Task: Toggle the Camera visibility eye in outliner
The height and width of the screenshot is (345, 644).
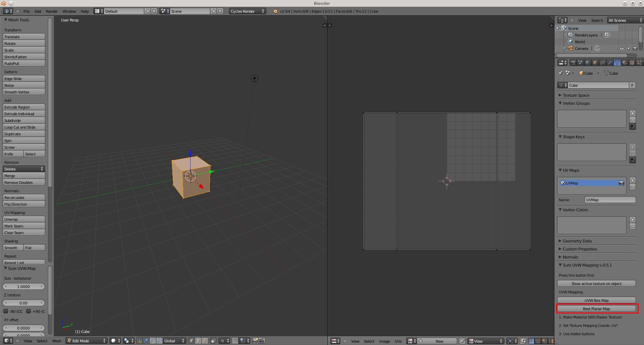Action: 622,49
